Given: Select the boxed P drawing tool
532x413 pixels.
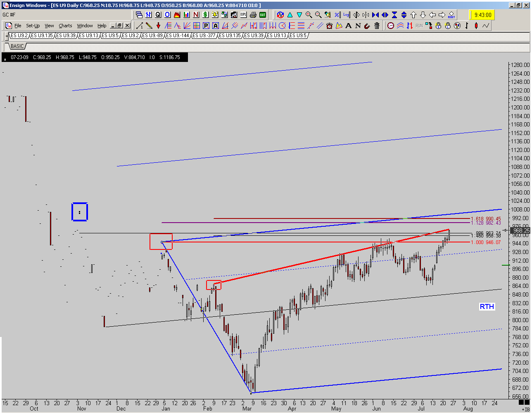Looking at the screenshot, I should click(x=206, y=26).
